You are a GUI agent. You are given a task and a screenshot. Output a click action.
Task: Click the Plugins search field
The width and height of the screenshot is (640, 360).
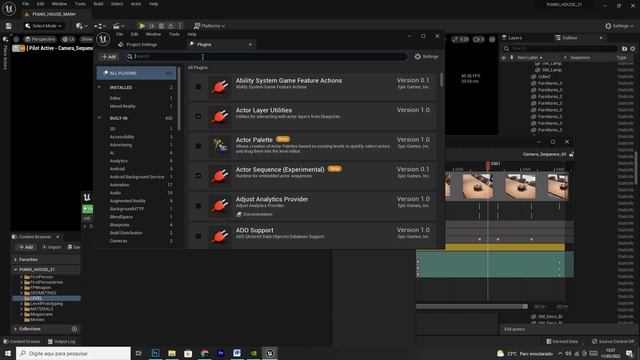[266, 57]
